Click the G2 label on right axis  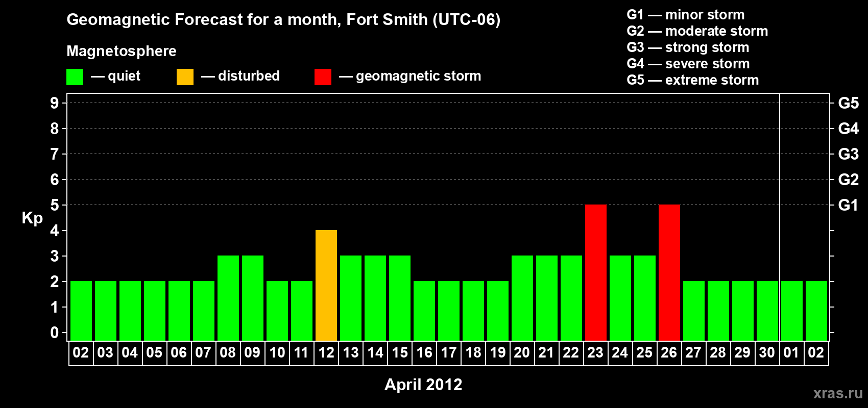tap(849, 180)
